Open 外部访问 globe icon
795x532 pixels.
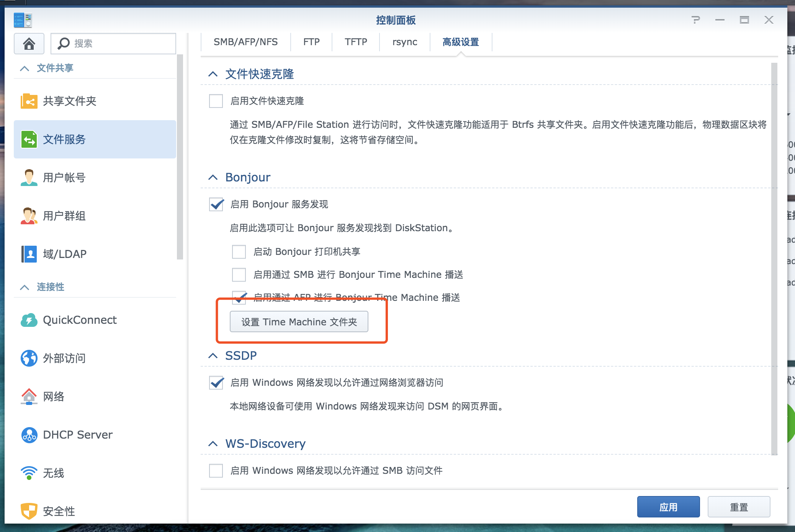29,358
